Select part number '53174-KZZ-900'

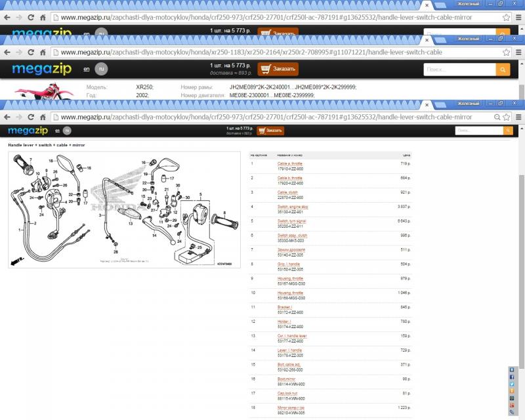tap(290, 327)
